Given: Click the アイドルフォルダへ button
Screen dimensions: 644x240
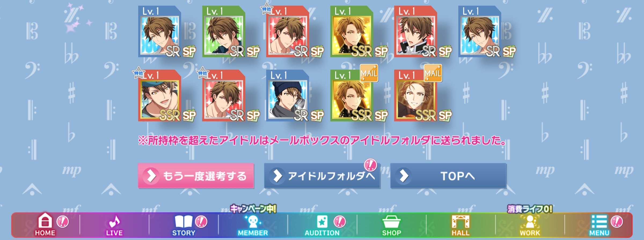Looking at the screenshot, I should pyautogui.click(x=322, y=176).
